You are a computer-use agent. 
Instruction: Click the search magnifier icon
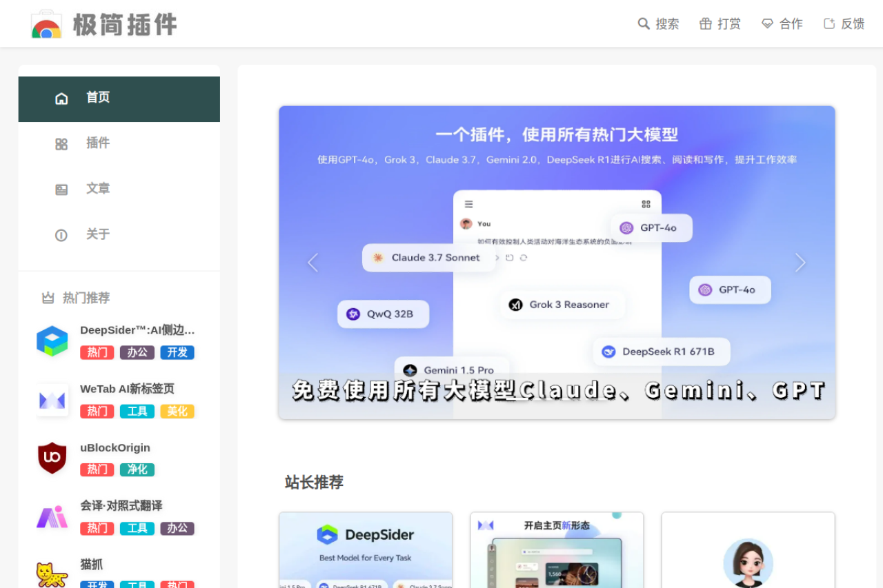tap(644, 23)
